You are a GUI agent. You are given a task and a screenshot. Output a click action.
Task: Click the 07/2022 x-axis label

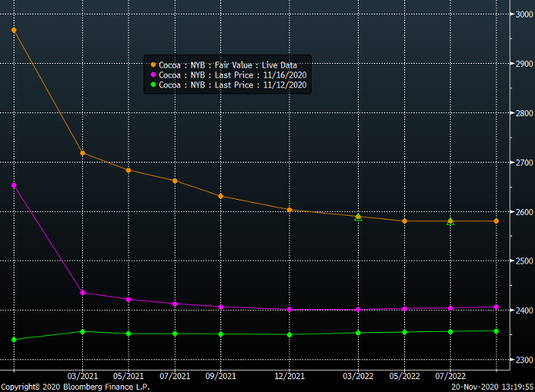coord(450,376)
